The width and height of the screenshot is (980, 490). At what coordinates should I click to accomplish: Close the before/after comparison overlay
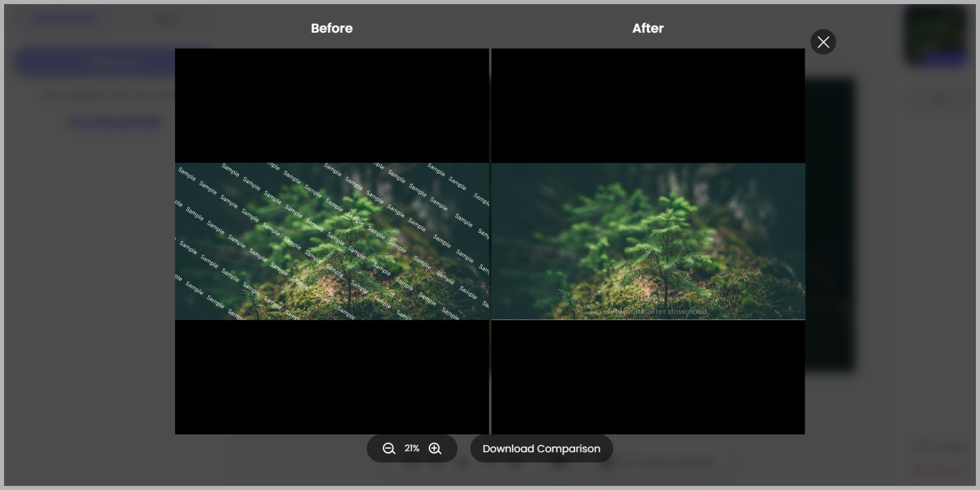pos(823,42)
